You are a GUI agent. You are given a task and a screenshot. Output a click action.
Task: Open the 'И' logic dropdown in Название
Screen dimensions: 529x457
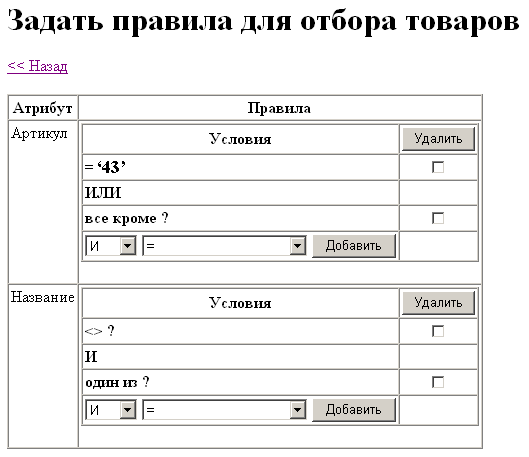point(111,410)
